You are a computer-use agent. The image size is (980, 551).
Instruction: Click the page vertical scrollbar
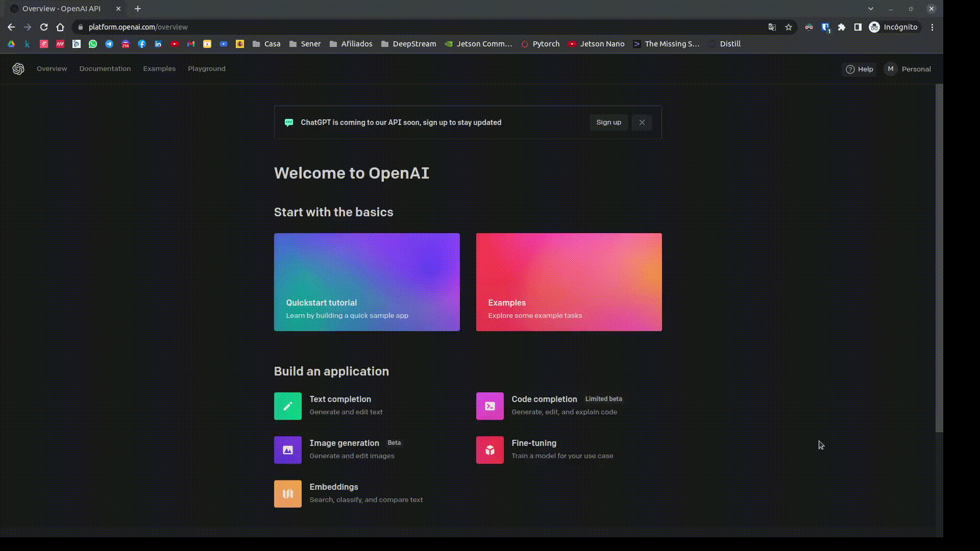[x=939, y=258]
